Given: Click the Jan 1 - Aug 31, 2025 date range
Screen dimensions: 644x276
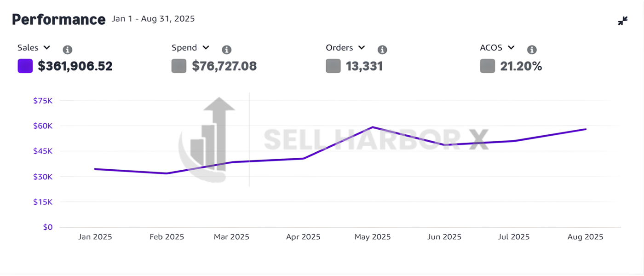Looking at the screenshot, I should pyautogui.click(x=153, y=19).
